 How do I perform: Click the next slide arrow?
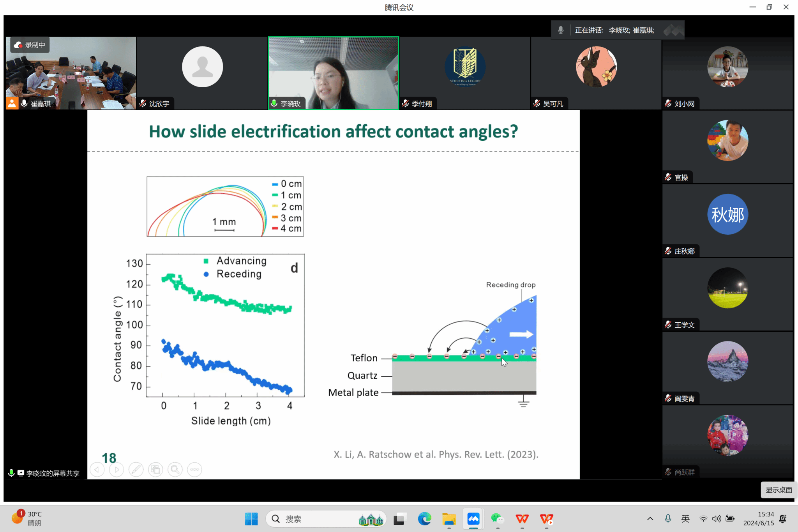[117, 470]
